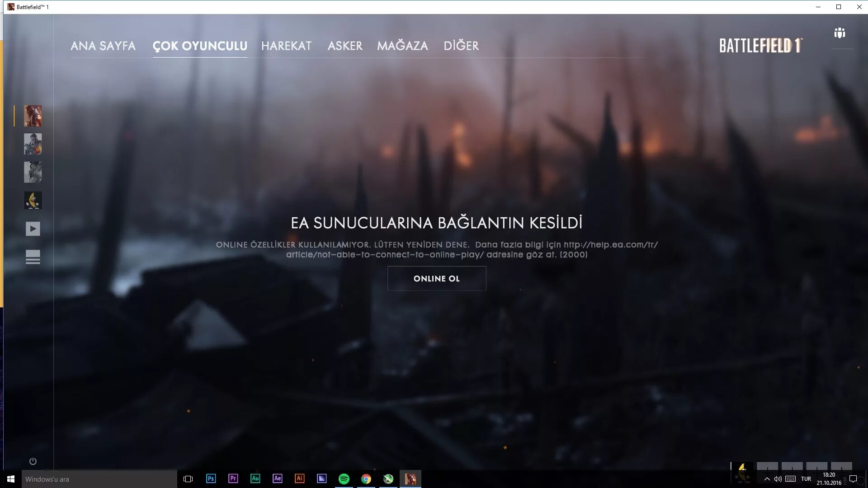This screenshot has height=488, width=868.
Task: Open the volume control in tray
Action: pos(778,479)
